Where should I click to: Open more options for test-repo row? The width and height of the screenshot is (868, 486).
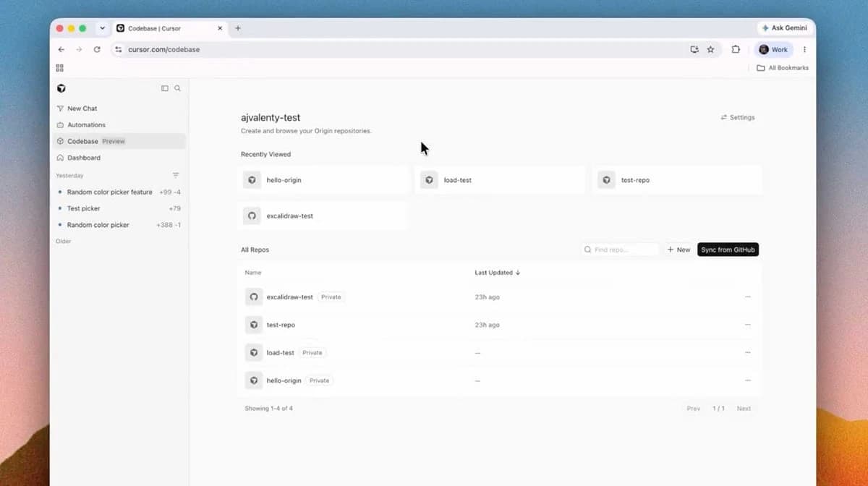point(747,325)
